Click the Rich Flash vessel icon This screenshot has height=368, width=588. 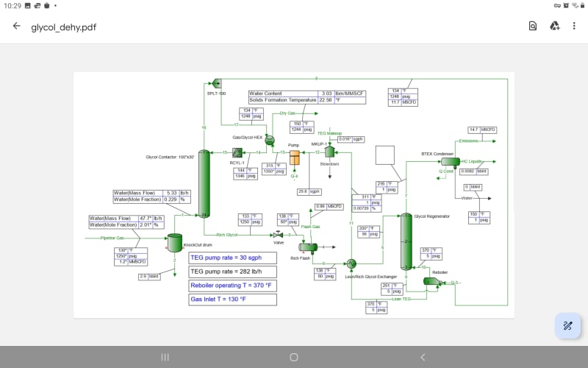tap(308, 247)
